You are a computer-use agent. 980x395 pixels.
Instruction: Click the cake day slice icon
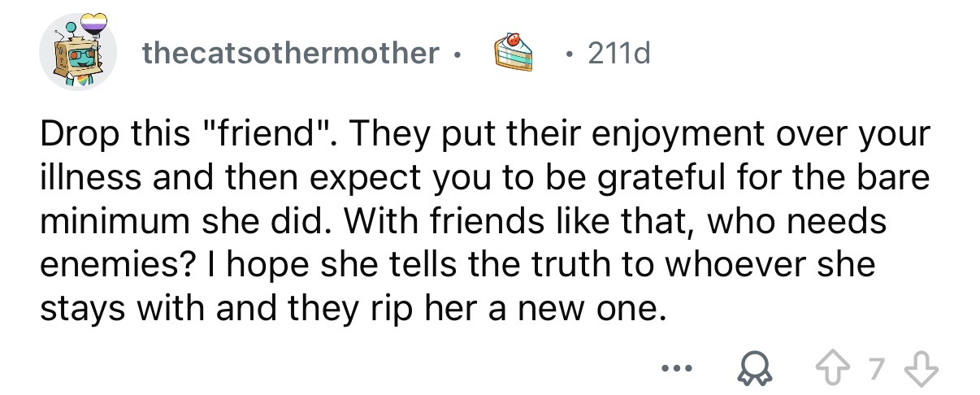(x=512, y=53)
